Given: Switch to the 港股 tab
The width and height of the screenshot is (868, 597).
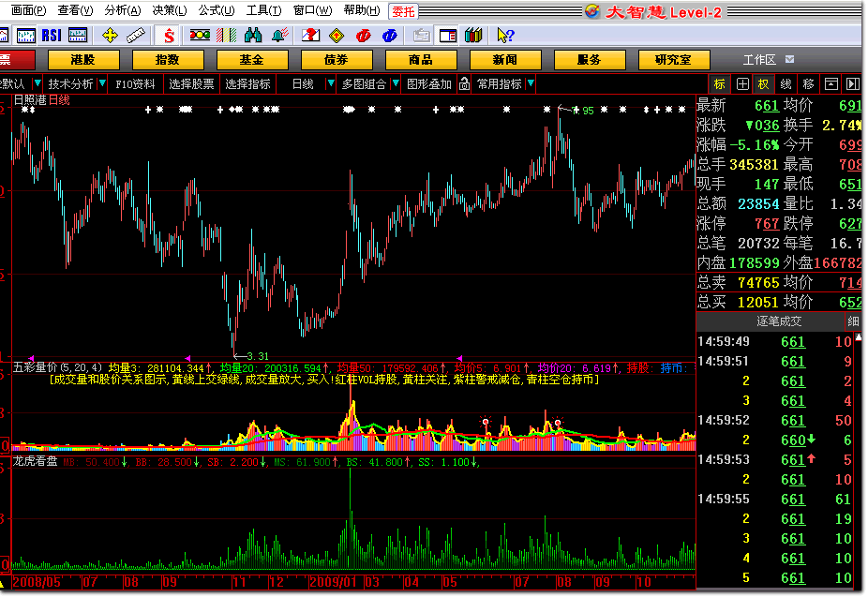Looking at the screenshot, I should point(83,59).
